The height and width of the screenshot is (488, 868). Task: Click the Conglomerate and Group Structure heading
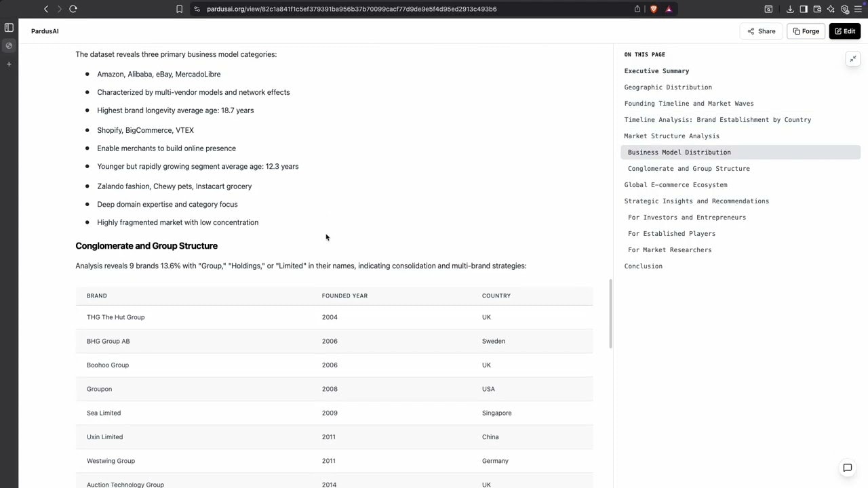146,246
